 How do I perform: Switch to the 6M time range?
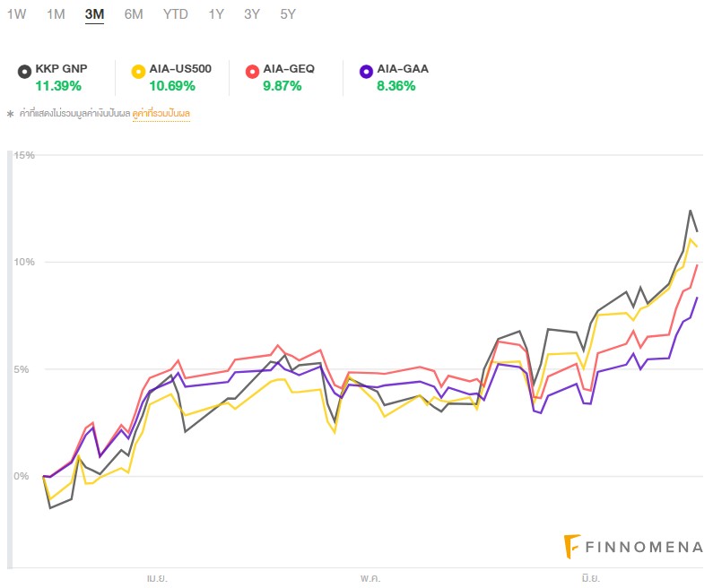(x=134, y=14)
